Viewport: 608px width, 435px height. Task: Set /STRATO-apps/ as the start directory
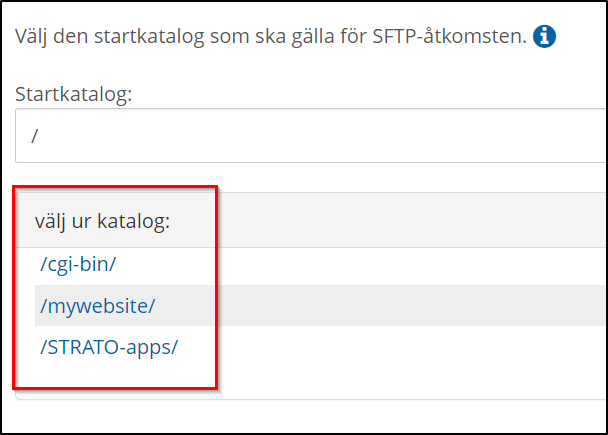[x=109, y=347]
